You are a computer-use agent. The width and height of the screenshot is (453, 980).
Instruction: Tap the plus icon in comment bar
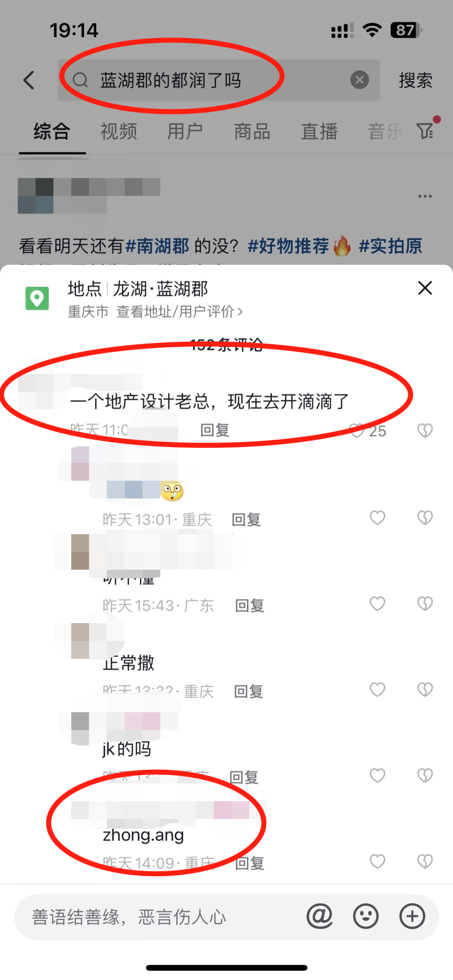[412, 917]
